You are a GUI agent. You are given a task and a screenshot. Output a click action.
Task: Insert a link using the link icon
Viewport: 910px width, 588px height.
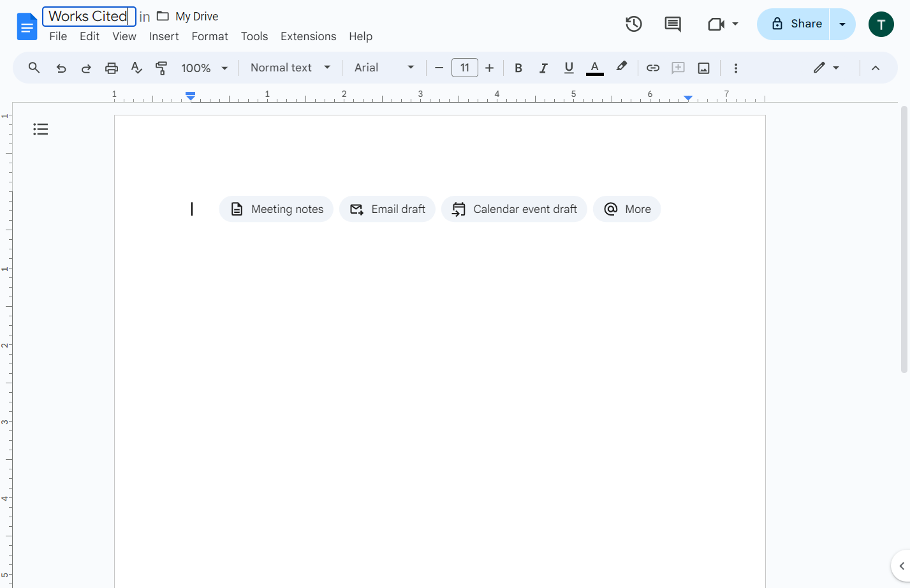coord(653,68)
